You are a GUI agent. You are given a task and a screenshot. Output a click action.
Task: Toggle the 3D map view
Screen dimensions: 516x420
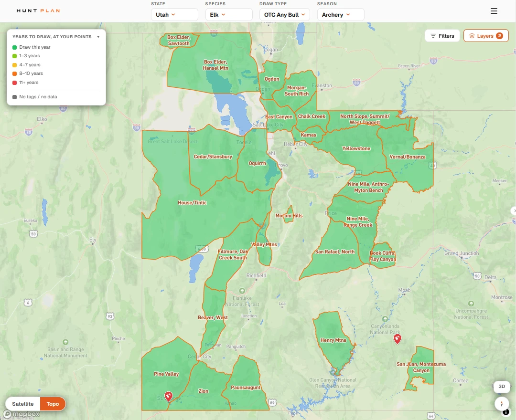[502, 387]
